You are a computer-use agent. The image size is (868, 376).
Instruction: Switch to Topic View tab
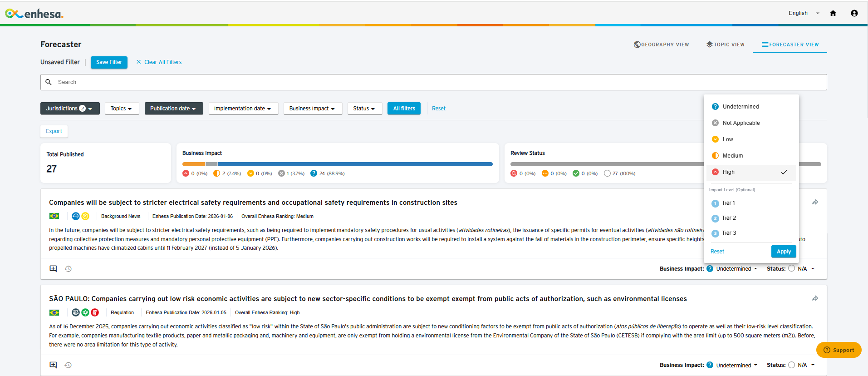point(725,45)
